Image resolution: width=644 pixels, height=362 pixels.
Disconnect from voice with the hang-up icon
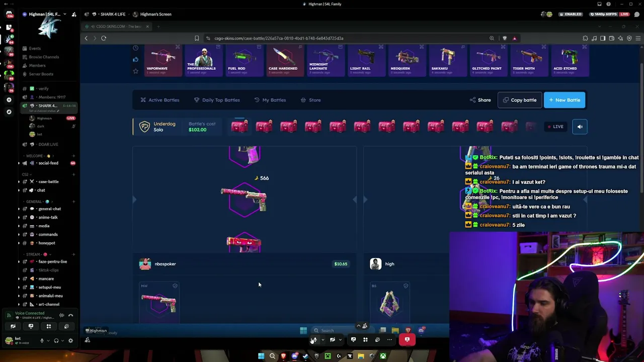coord(70,315)
